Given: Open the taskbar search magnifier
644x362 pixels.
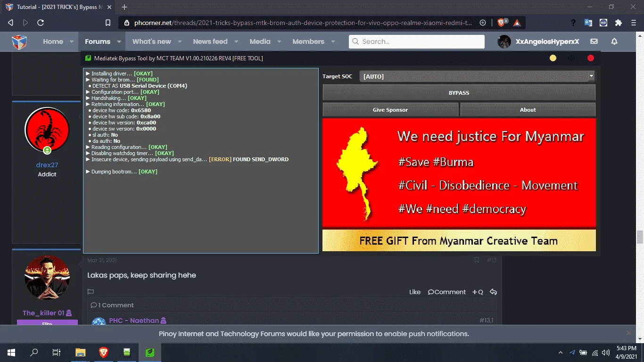Looking at the screenshot, I should [x=34, y=352].
